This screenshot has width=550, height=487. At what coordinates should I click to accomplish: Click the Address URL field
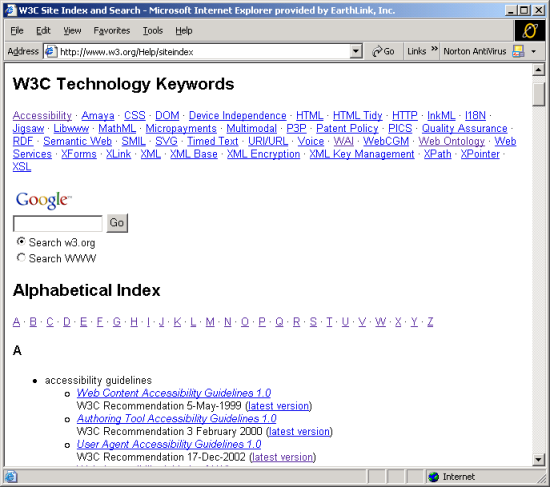click(204, 52)
